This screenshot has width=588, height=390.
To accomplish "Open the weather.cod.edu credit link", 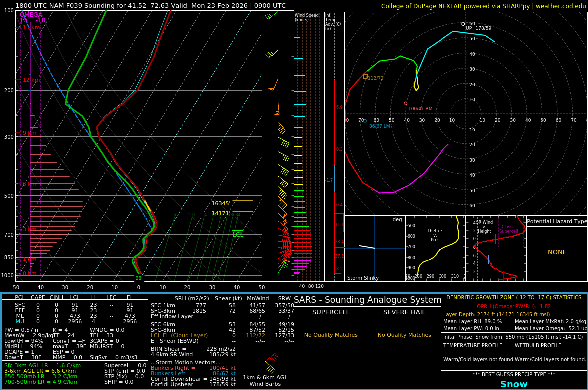I will click(560, 6).
